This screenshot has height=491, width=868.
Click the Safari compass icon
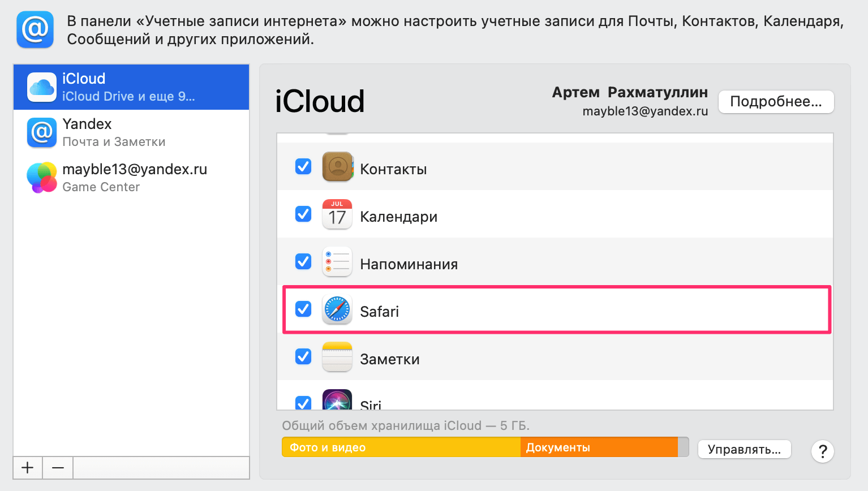[337, 309]
